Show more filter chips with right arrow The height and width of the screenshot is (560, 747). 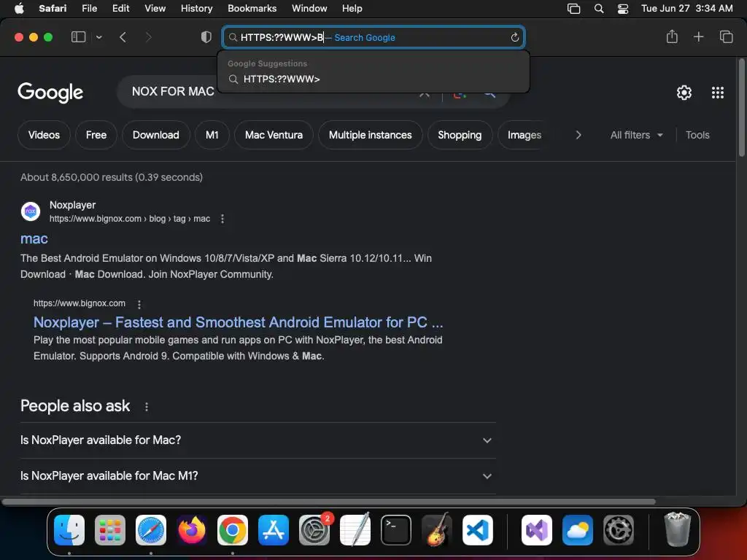coord(578,135)
